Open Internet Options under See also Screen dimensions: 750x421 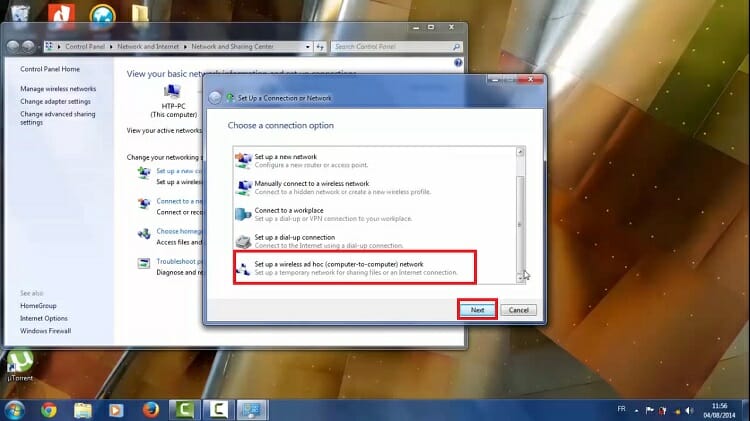click(44, 318)
